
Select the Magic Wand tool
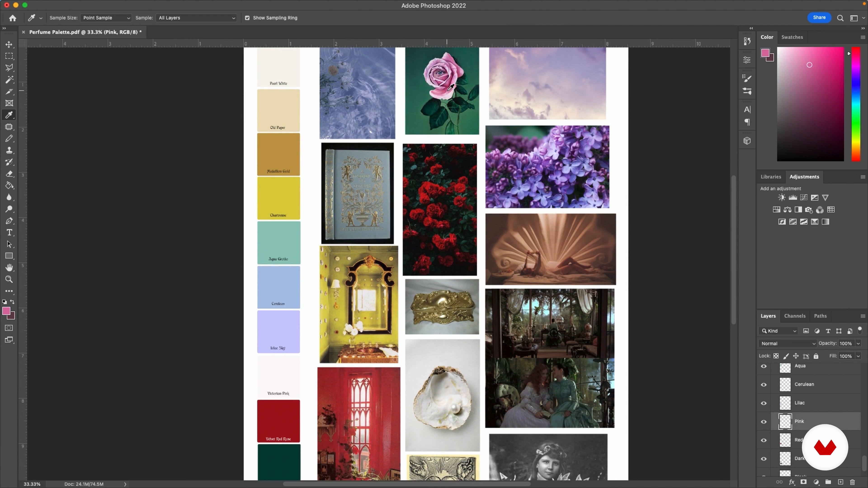(9, 80)
